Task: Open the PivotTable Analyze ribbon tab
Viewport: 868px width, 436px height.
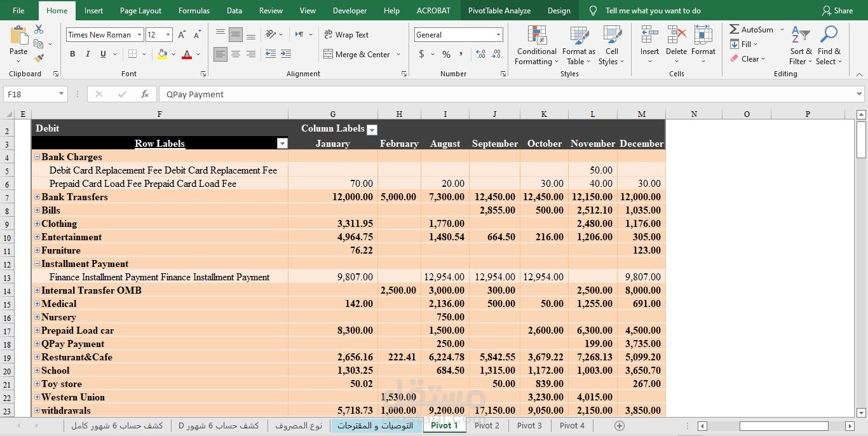Action: pos(499,11)
